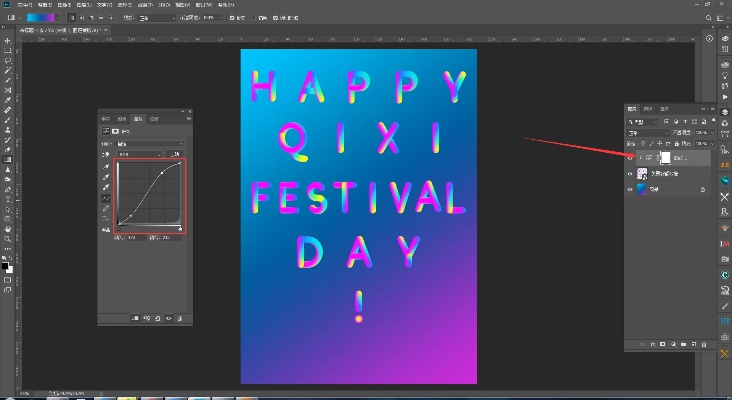Viewport: 732px width, 400px height.
Task: Pick the white point eyedropper in Curves
Action: 106,188
